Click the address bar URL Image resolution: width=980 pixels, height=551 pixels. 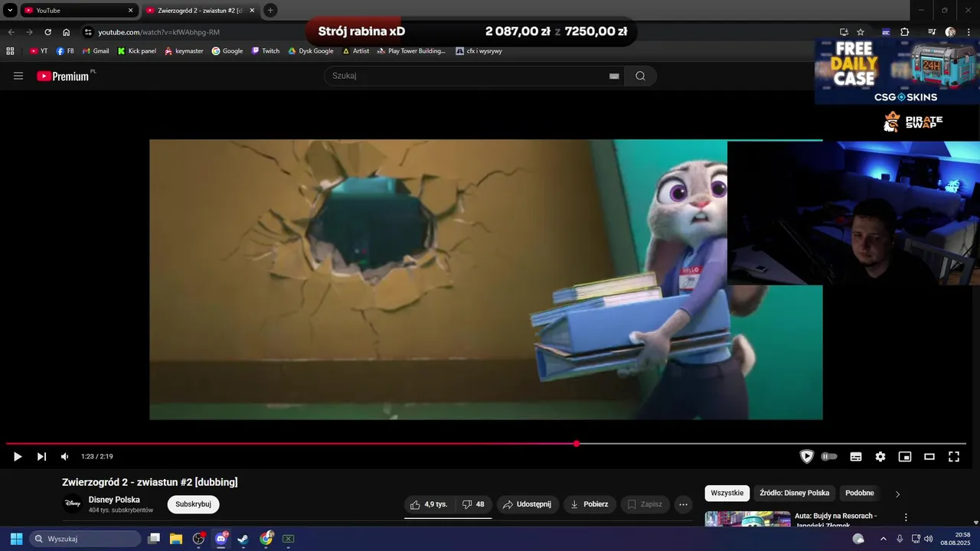pyautogui.click(x=158, y=32)
